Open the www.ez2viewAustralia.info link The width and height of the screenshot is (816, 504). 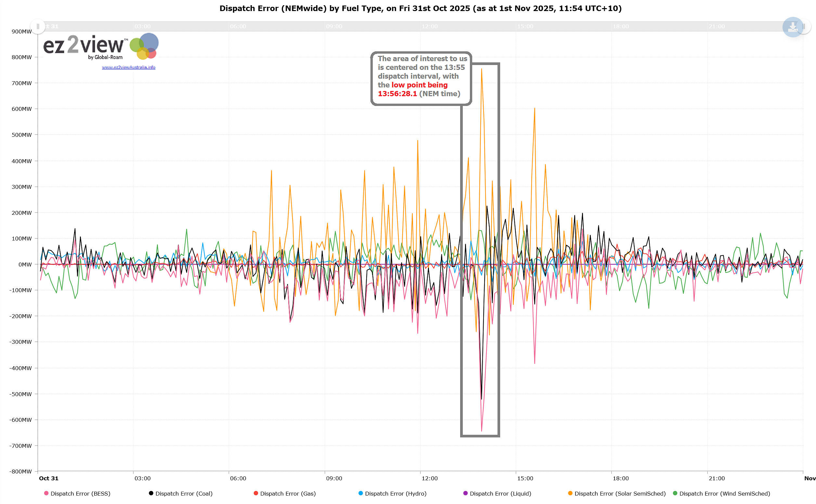point(128,67)
